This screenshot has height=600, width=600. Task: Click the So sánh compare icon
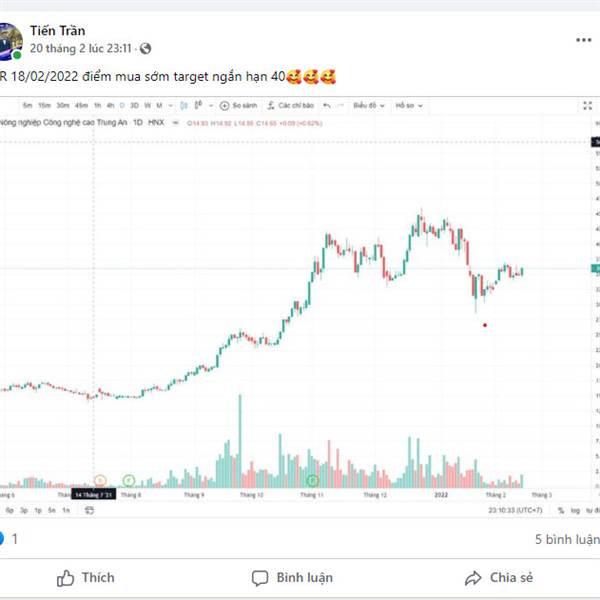click(x=225, y=105)
